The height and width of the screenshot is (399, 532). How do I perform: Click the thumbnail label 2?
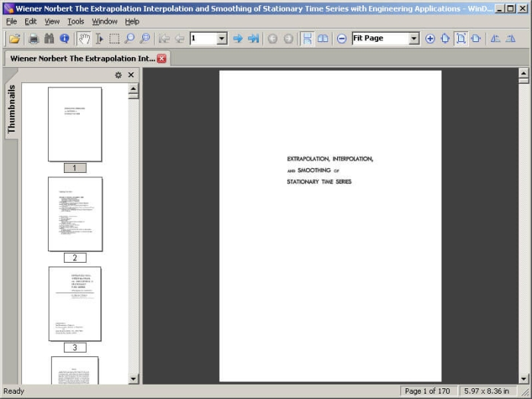(x=75, y=257)
